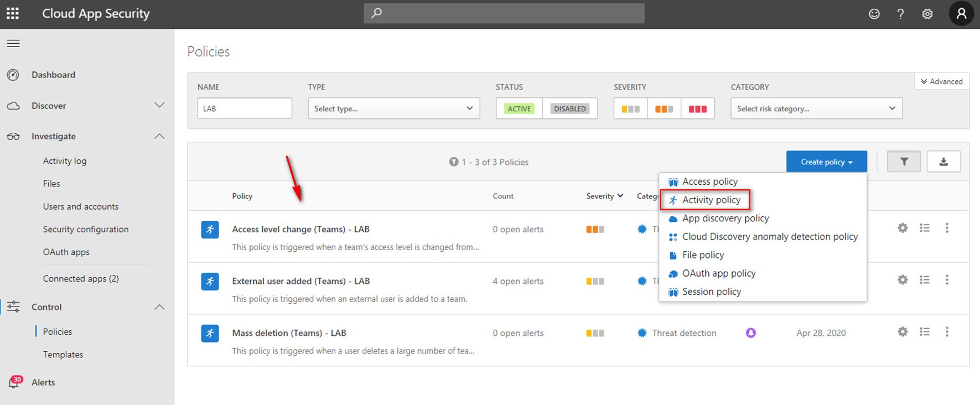View list icon for Access level change policy
The height and width of the screenshot is (405, 980).
(x=925, y=228)
